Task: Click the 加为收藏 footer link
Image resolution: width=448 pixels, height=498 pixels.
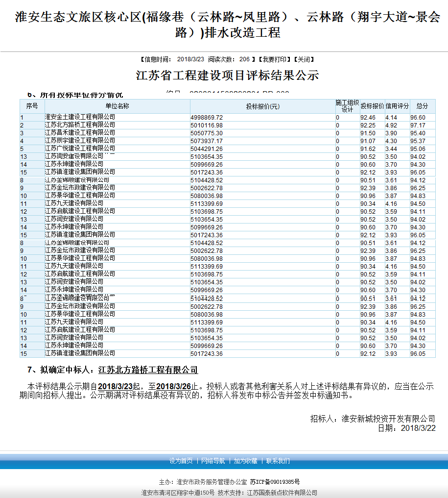Action: tap(245, 461)
